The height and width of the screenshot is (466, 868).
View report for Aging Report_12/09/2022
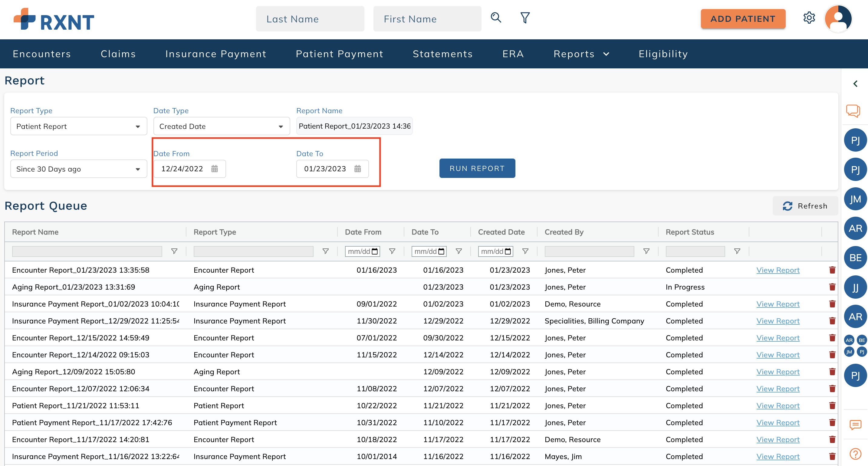pos(778,372)
